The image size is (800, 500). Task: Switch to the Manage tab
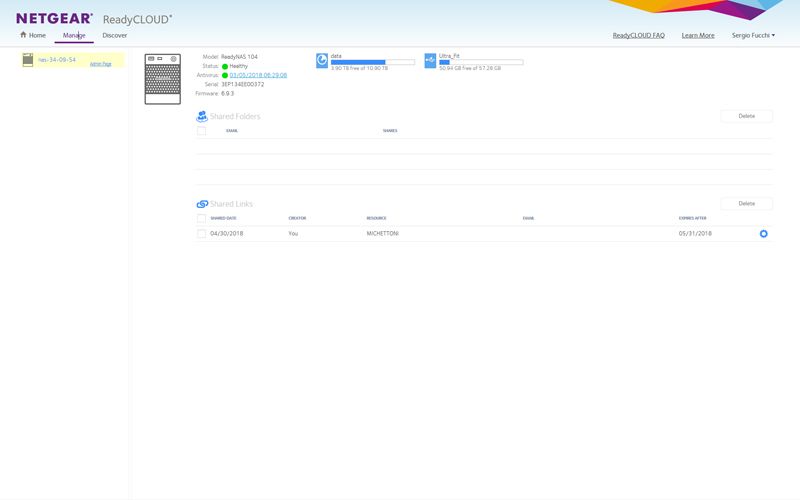click(x=74, y=35)
